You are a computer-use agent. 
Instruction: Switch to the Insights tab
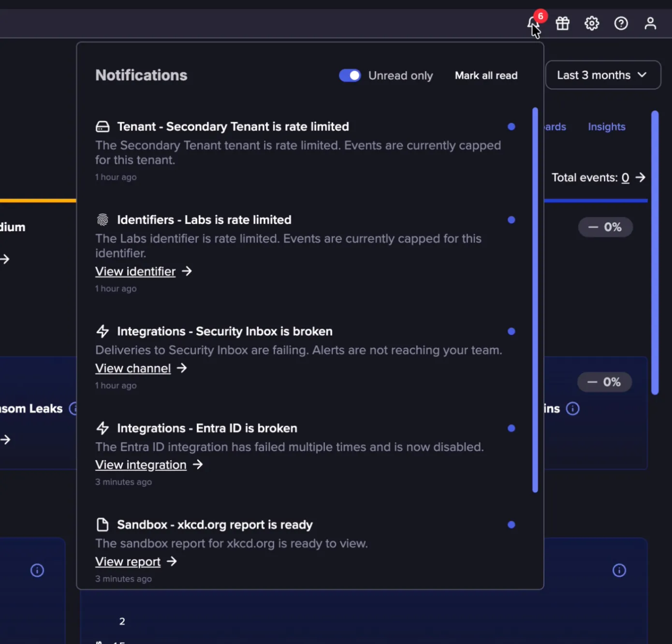click(607, 127)
